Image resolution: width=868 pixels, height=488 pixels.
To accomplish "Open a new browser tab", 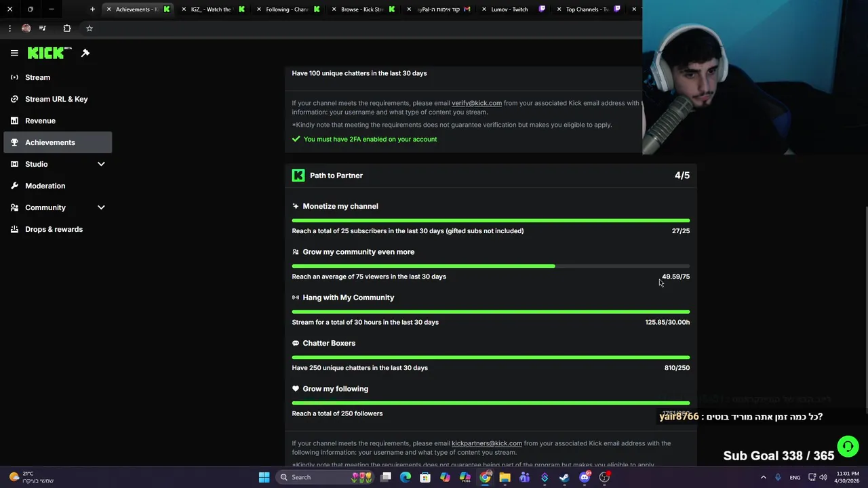I will pyautogui.click(x=92, y=9).
